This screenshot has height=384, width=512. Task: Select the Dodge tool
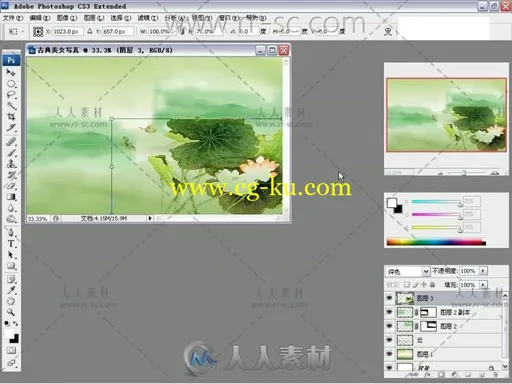pyautogui.click(x=11, y=219)
